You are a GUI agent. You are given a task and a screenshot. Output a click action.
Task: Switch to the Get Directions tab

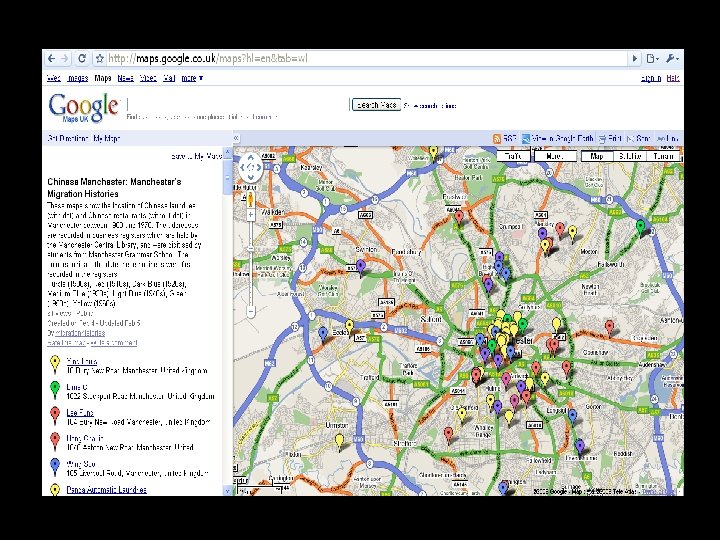click(68, 138)
